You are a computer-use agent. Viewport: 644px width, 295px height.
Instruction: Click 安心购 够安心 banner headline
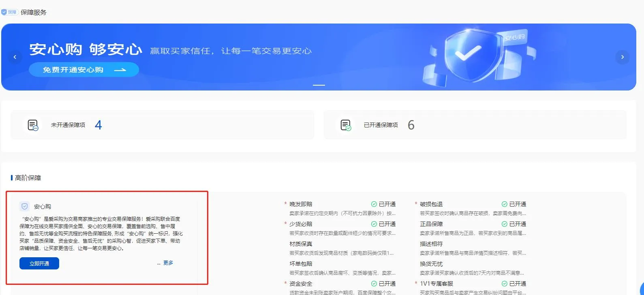click(x=86, y=50)
